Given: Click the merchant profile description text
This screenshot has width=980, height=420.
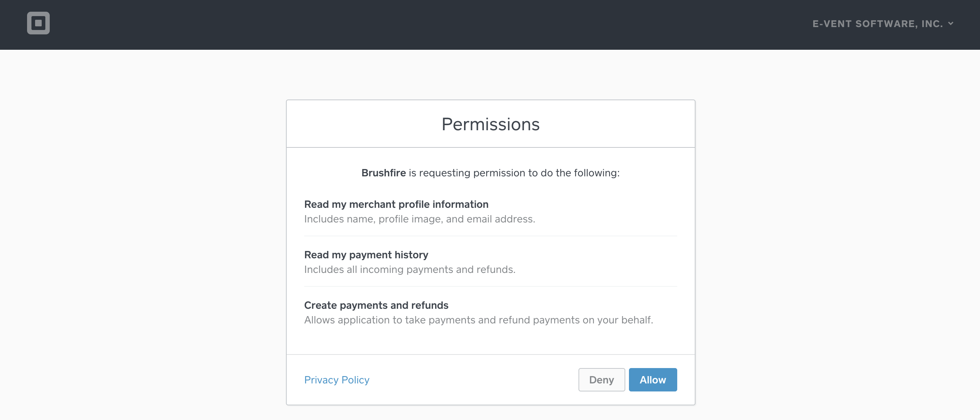Looking at the screenshot, I should coord(419,218).
